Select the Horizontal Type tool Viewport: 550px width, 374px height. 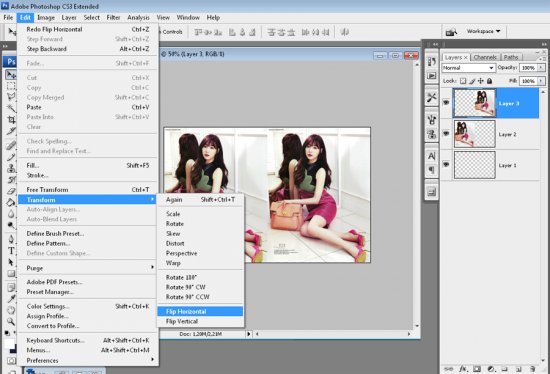11,251
